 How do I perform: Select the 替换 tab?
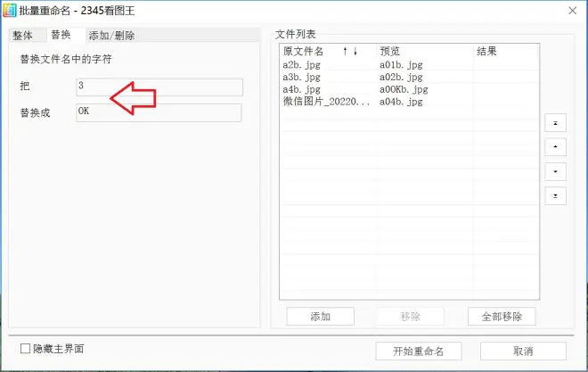tap(61, 36)
